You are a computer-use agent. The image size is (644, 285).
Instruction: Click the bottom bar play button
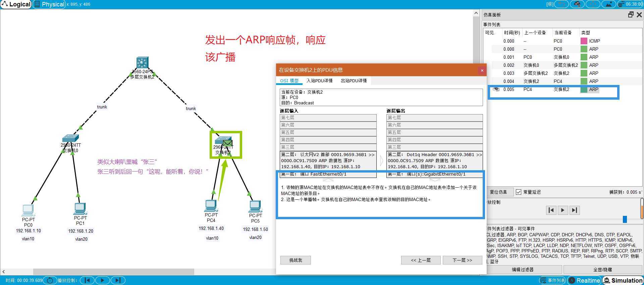(x=103, y=280)
